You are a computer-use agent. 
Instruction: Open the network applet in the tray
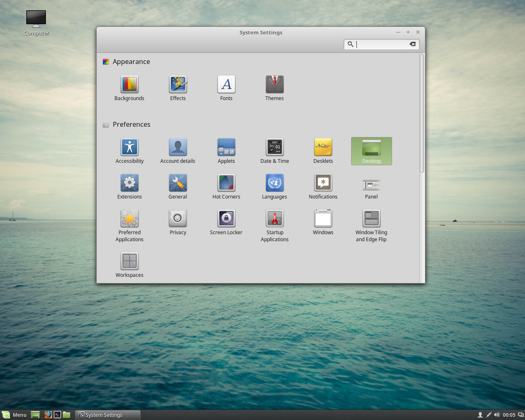click(x=488, y=415)
